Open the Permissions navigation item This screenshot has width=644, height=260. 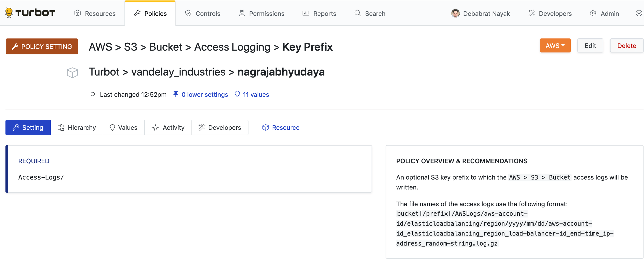pos(262,13)
